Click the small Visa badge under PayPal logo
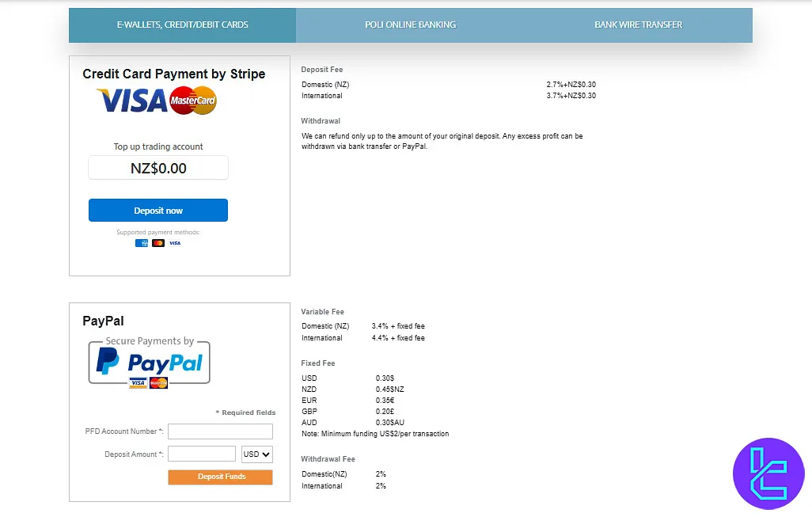 (x=138, y=383)
